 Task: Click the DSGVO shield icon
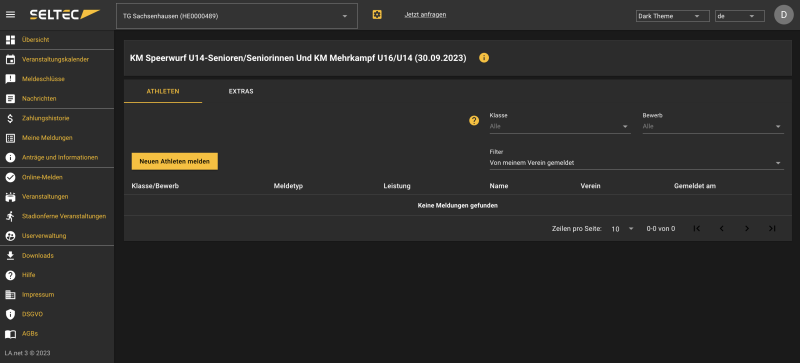pos(10,314)
